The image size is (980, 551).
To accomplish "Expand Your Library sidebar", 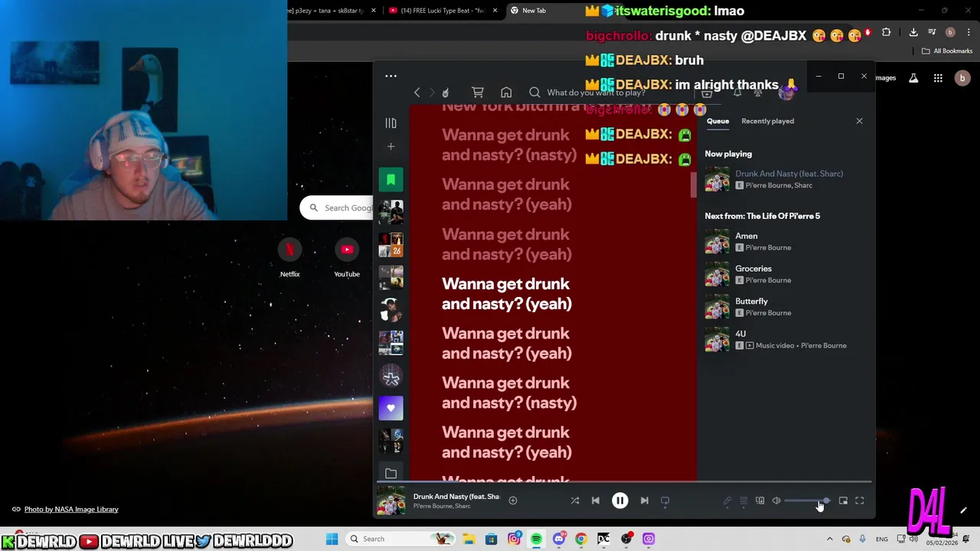I will (390, 122).
